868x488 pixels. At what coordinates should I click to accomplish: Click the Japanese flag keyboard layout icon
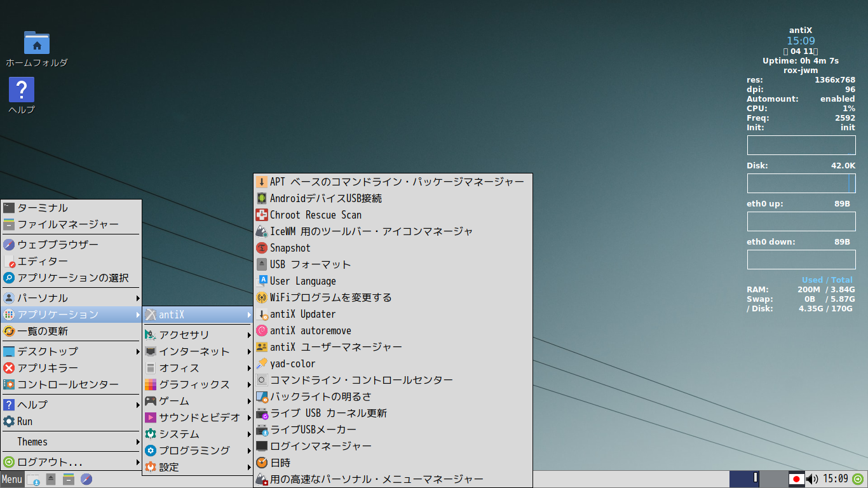(x=796, y=479)
